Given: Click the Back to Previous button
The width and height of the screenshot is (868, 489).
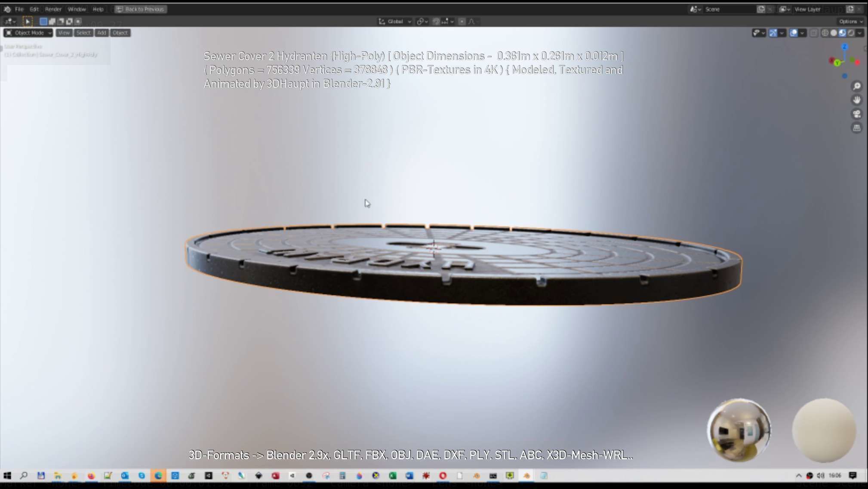Looking at the screenshot, I should click(141, 9).
